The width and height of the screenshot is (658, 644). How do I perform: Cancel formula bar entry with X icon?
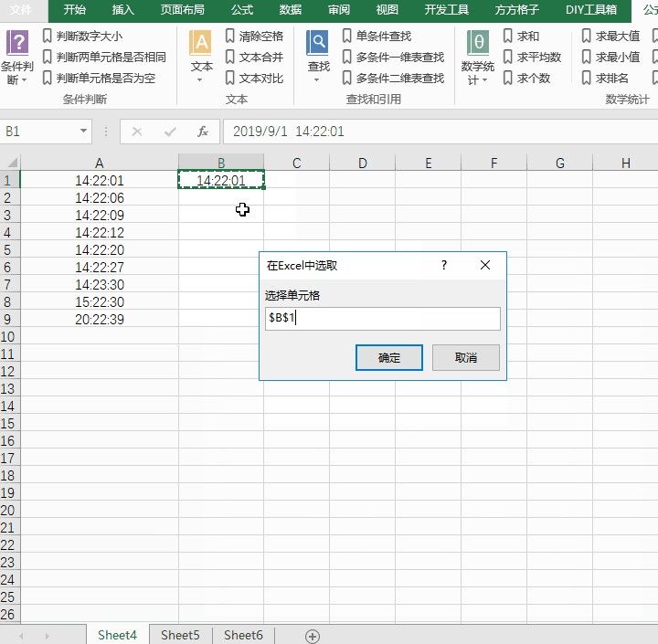(137, 132)
